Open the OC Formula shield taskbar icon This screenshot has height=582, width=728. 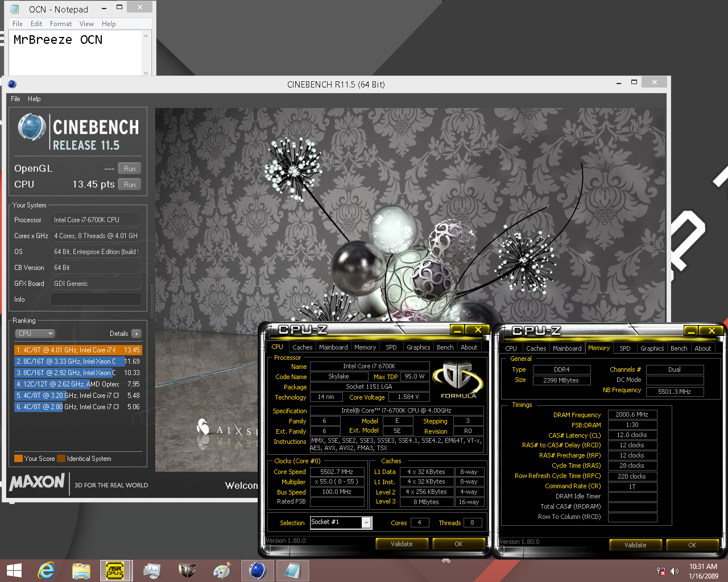point(187,571)
